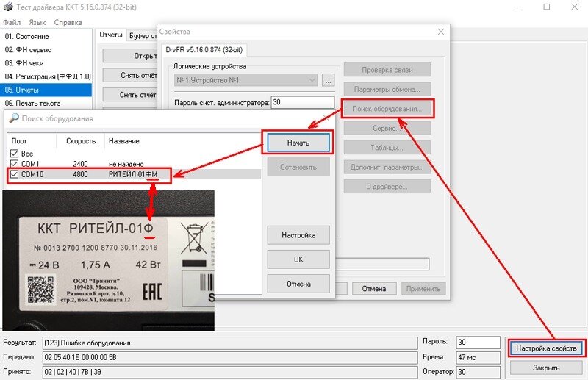The image size is (588, 380).
Task: Click the first Снять отчёт button
Action: 130,76
